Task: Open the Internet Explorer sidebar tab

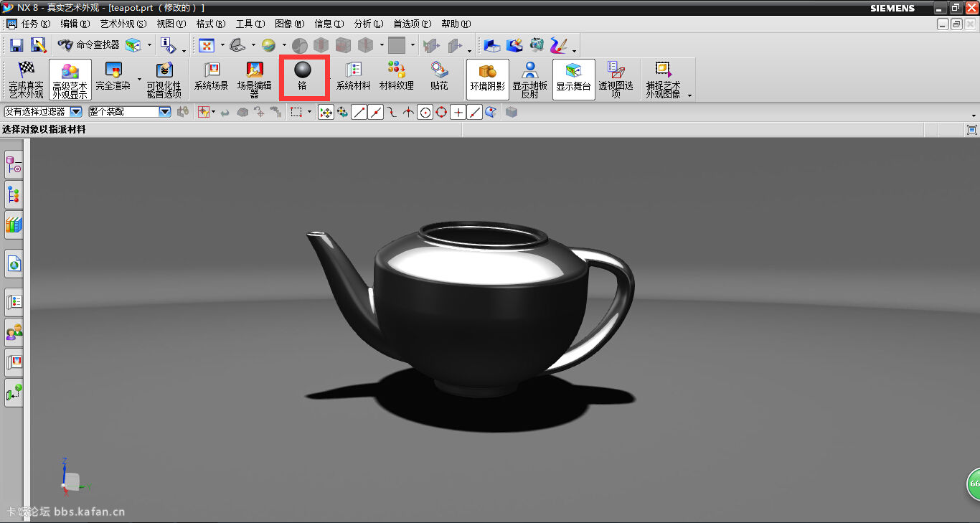Action: (14, 264)
